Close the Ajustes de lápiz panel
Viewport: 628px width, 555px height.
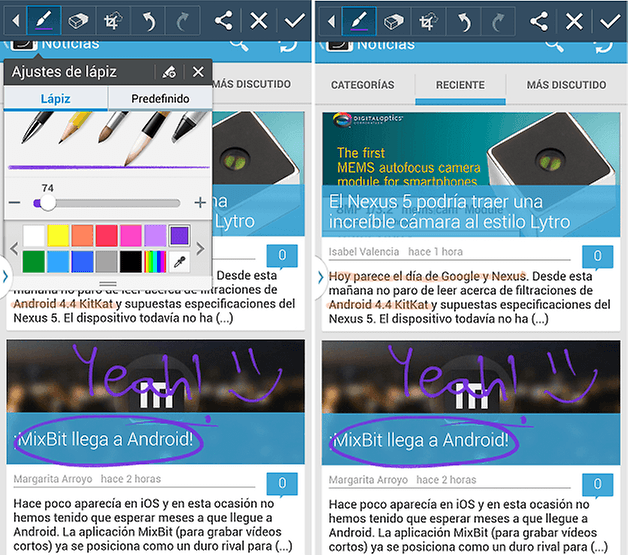pos(198,72)
